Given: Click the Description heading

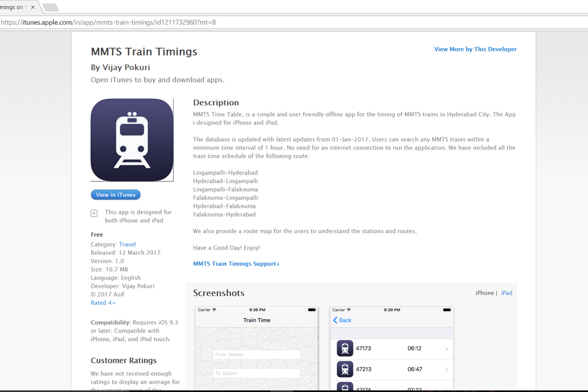Looking at the screenshot, I should coord(216,103).
